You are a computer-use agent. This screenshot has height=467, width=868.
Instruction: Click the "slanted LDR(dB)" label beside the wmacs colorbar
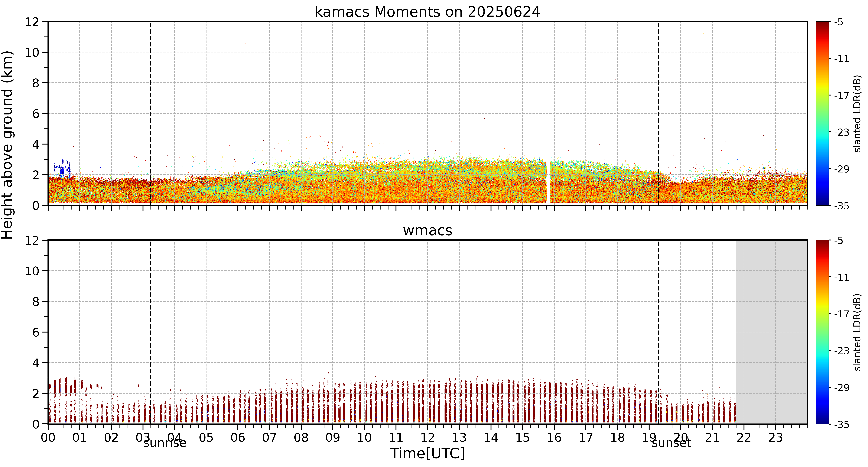pos(857,332)
